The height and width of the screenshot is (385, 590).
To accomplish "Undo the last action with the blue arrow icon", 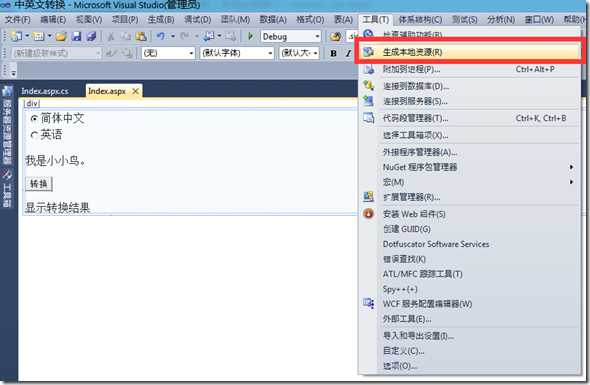I will click(x=161, y=37).
